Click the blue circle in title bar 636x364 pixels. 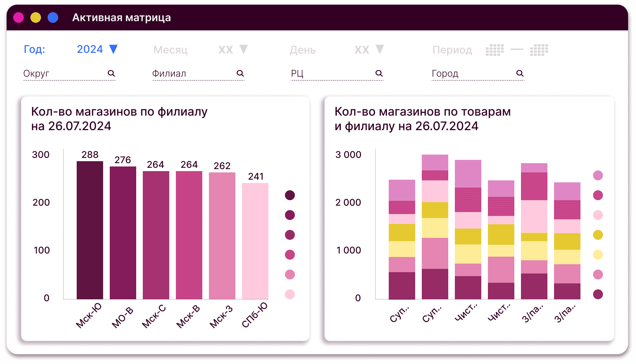click(x=53, y=18)
